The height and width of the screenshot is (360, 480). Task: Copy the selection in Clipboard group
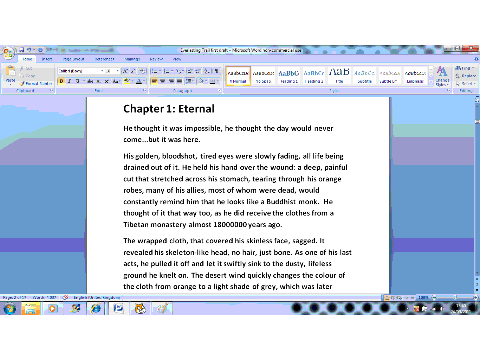pos(27,76)
